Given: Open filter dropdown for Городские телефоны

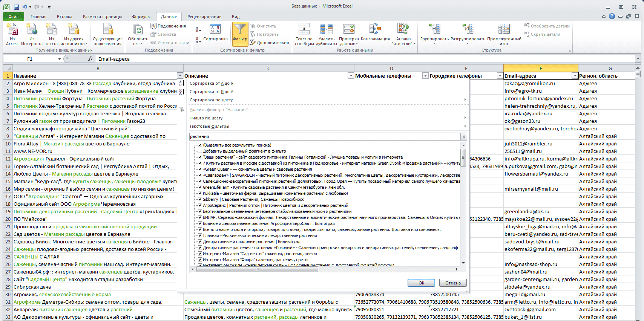Looking at the screenshot, I should point(500,76).
